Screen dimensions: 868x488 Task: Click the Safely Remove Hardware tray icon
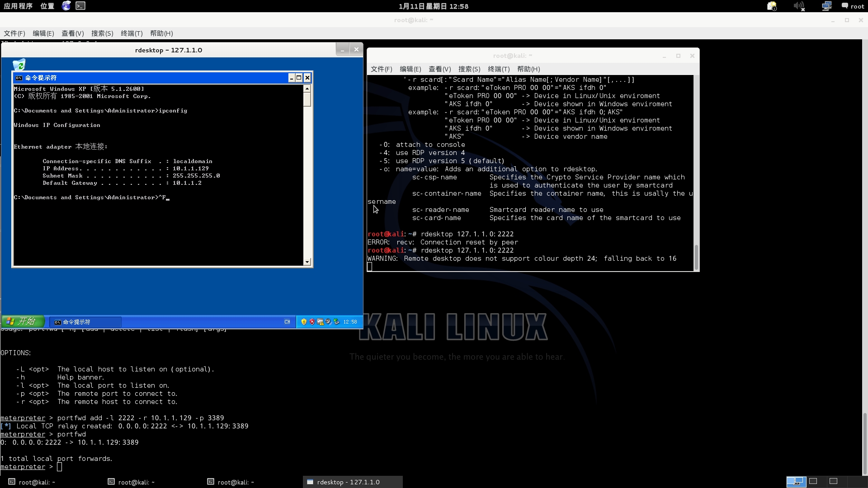pos(336,322)
